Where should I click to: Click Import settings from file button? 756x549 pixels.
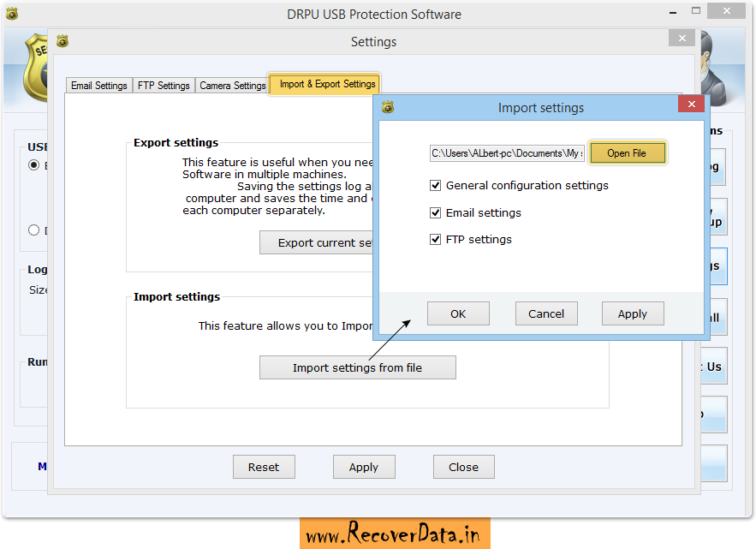[357, 367]
